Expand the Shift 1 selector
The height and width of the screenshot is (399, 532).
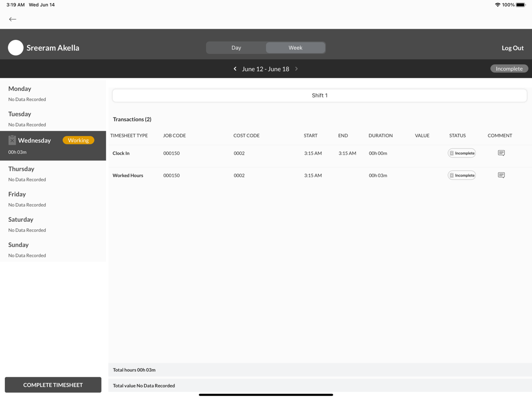320,95
